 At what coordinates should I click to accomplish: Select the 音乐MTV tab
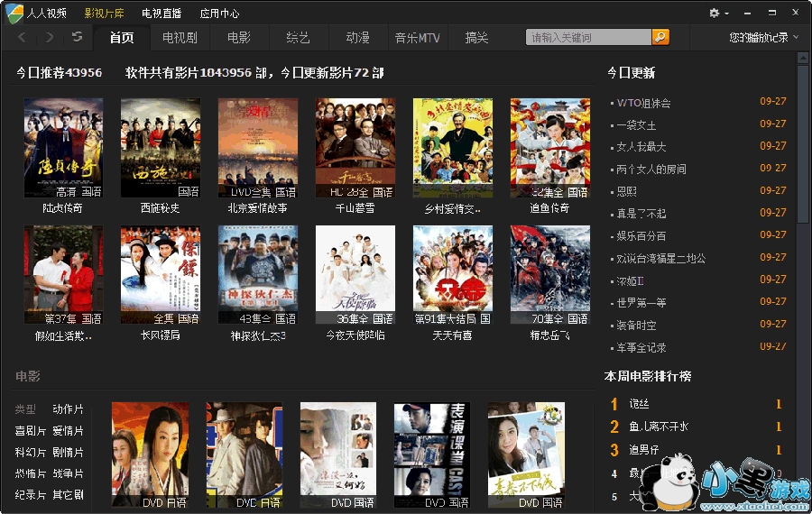(417, 38)
